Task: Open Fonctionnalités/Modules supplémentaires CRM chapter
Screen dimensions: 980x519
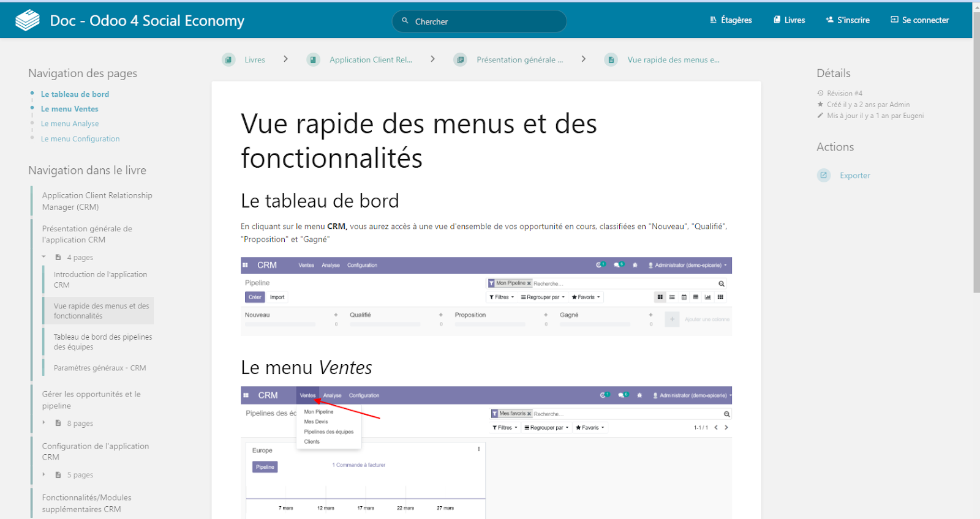Action: click(86, 503)
